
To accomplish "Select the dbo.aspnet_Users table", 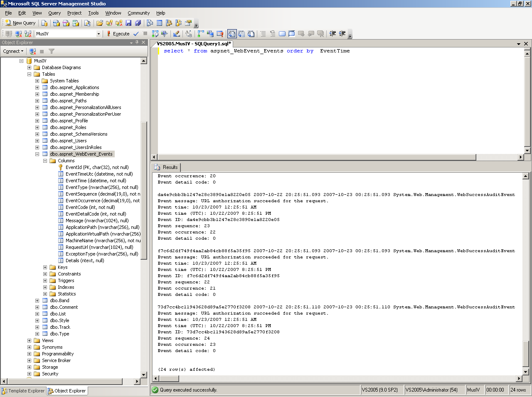I will (x=68, y=141).
